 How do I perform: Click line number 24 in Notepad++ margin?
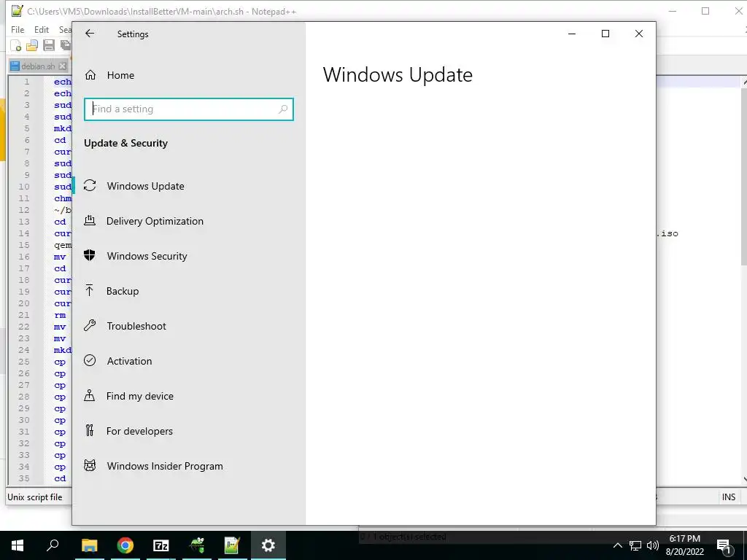(24, 350)
